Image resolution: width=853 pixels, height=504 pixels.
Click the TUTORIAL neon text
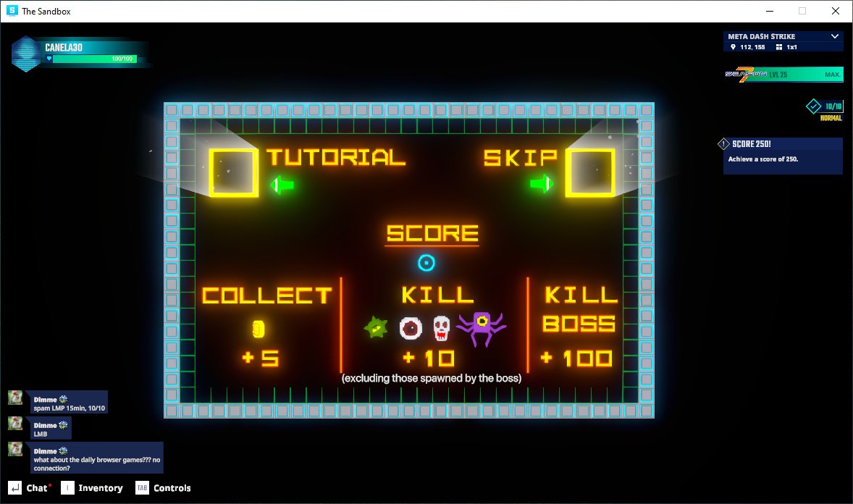click(336, 157)
